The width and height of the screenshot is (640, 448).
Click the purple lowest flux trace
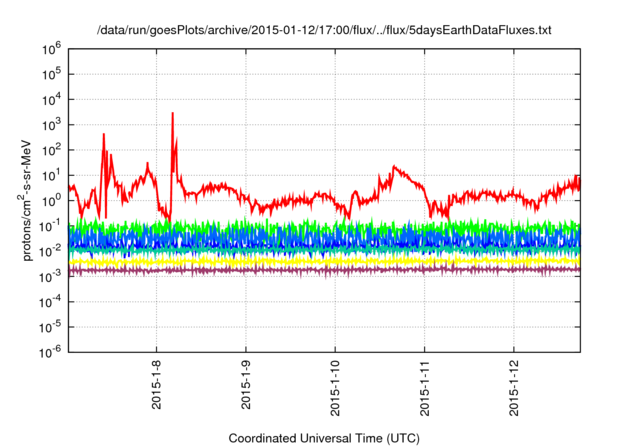[324, 270]
